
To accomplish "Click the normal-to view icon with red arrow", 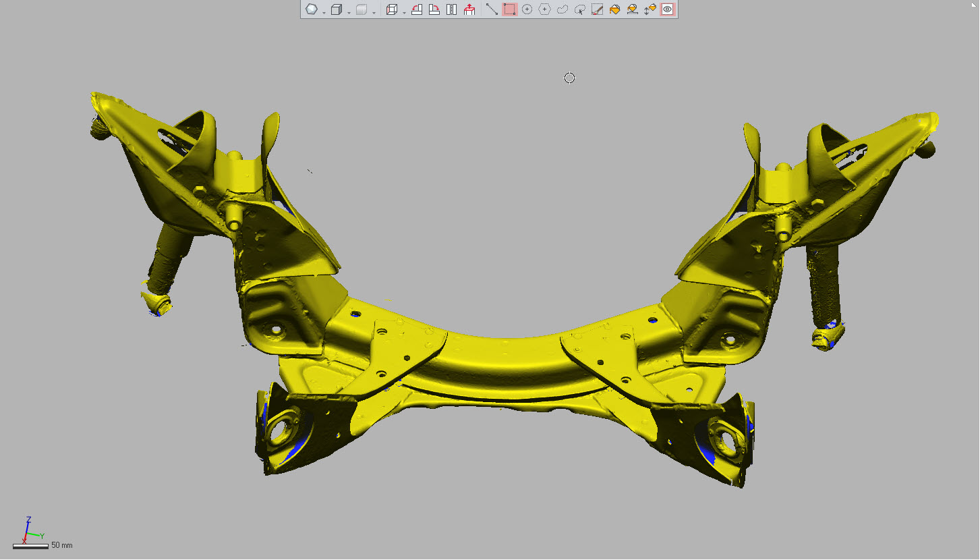I will (469, 9).
